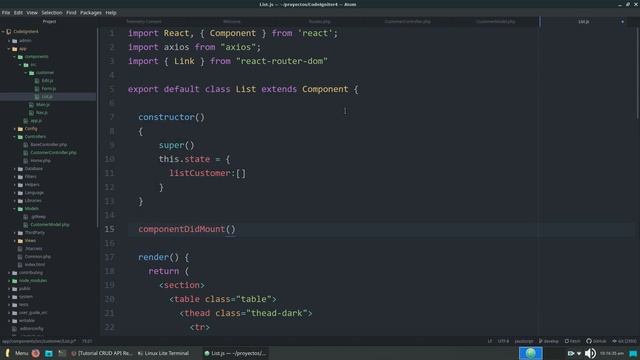Image resolution: width=640 pixels, height=360 pixels.
Task: Open Common.php in the tree
Action: [x=38, y=256]
